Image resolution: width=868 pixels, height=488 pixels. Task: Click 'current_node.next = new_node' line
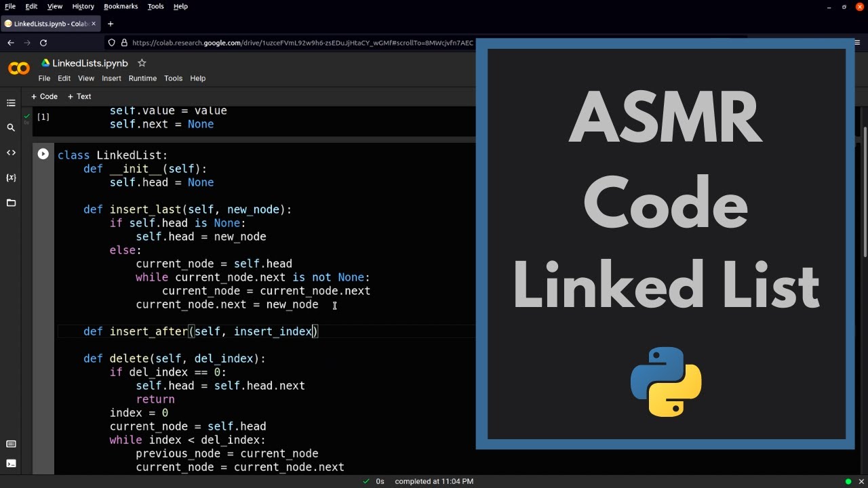tap(226, 304)
